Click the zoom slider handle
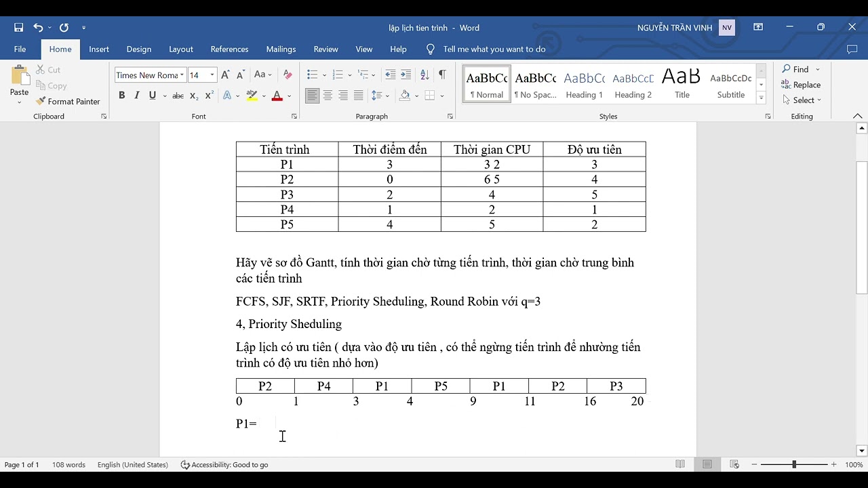The image size is (868, 488). [794, 465]
